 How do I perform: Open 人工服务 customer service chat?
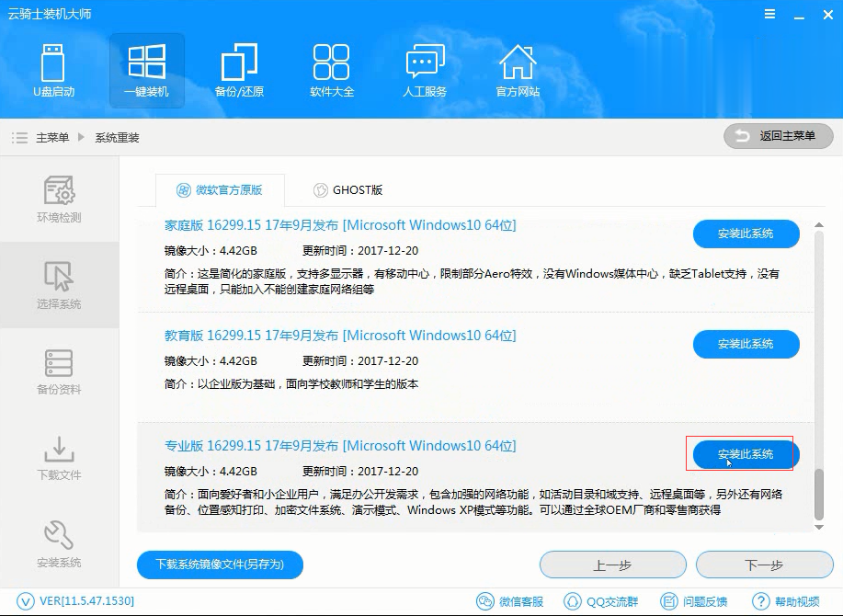tap(425, 71)
